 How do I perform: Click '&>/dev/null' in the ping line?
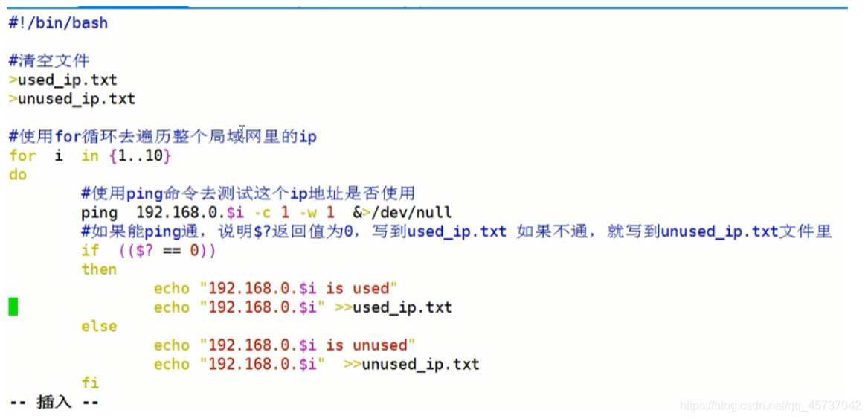tap(402, 212)
